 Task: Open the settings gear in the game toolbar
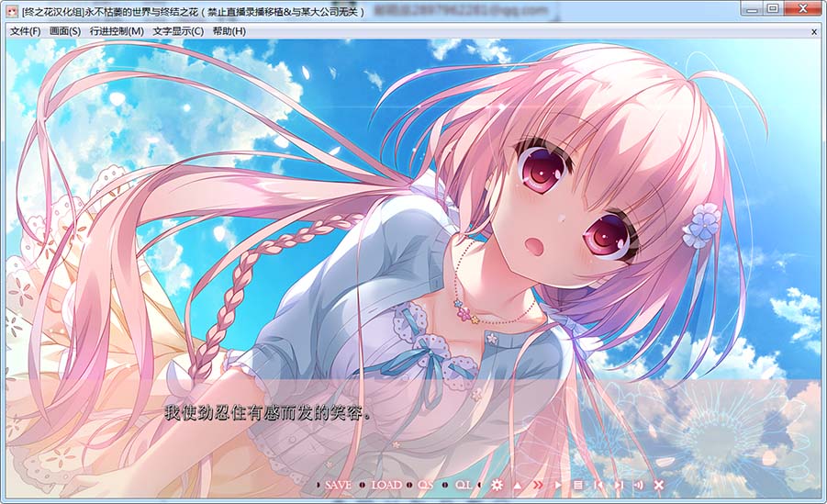497,485
